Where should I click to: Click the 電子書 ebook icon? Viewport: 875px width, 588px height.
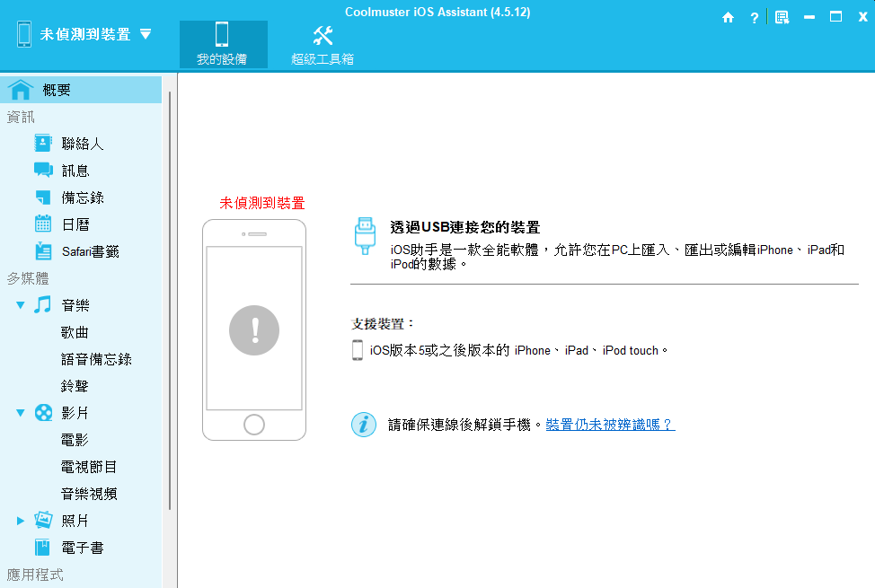click(x=43, y=548)
